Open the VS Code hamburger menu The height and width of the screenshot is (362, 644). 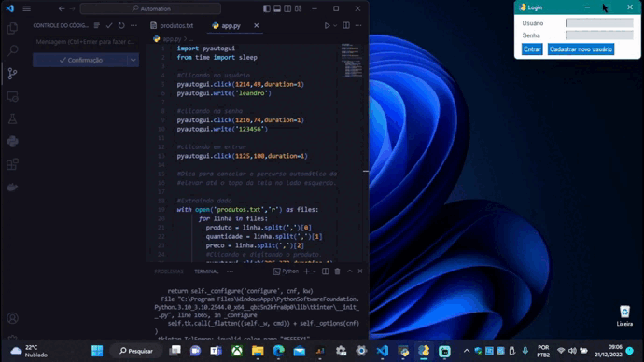pyautogui.click(x=27, y=8)
